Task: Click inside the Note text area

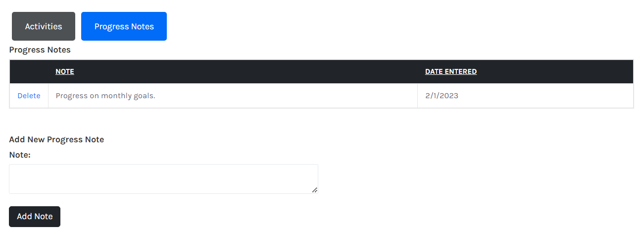Action: tap(163, 179)
